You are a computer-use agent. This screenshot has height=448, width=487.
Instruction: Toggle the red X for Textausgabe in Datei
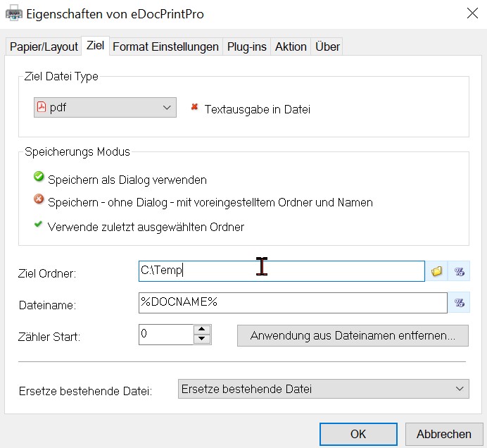point(194,107)
